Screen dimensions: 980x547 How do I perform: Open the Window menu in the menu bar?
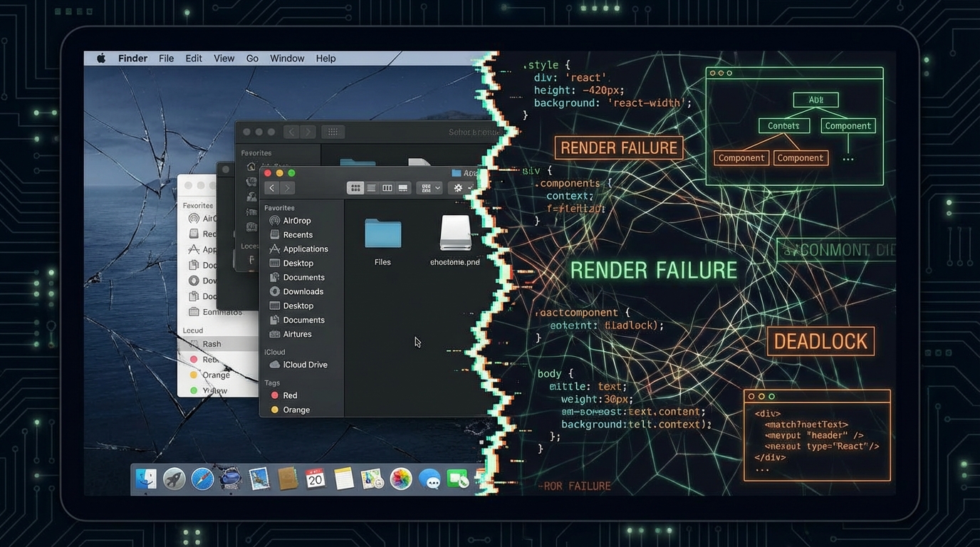click(x=286, y=58)
